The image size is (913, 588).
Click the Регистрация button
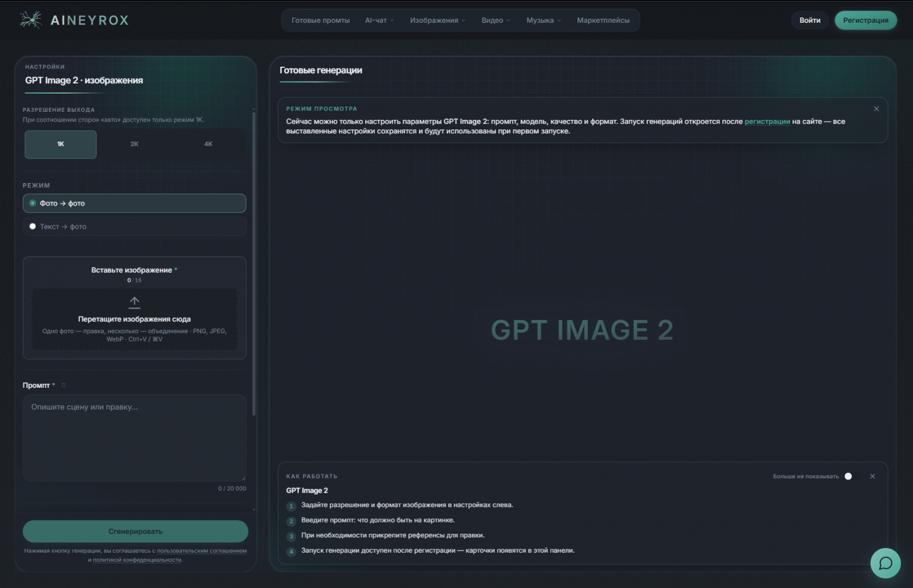(866, 21)
